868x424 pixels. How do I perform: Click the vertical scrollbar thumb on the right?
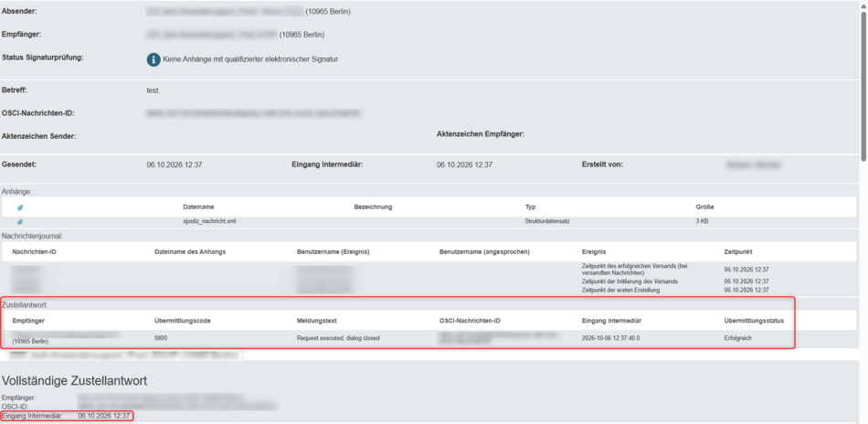click(x=863, y=86)
